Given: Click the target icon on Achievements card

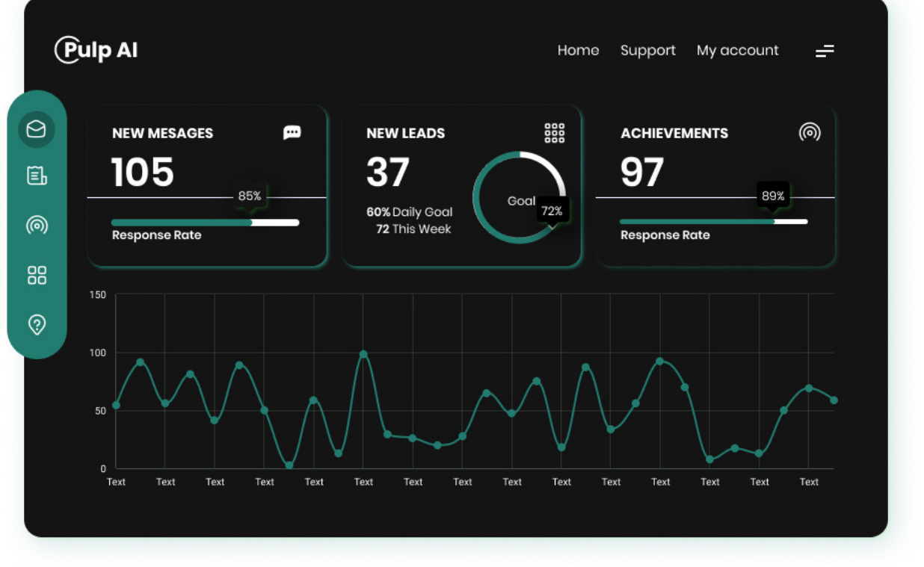Looking at the screenshot, I should [x=810, y=132].
